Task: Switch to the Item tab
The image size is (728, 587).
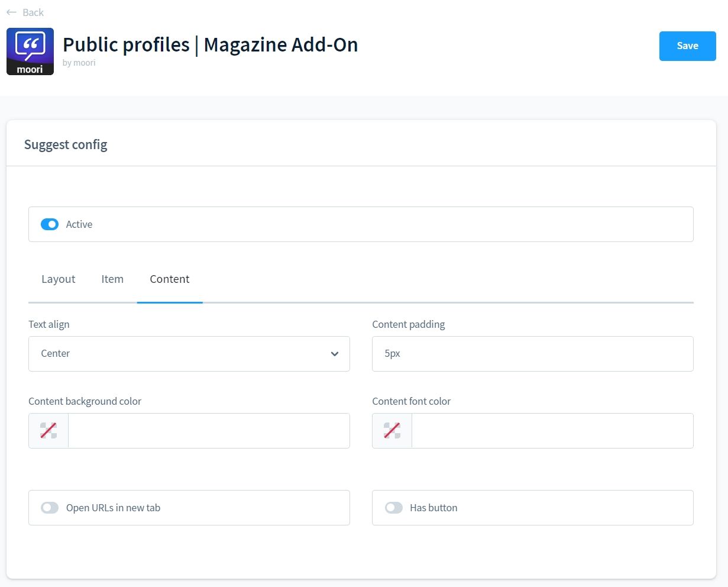Action: click(112, 279)
